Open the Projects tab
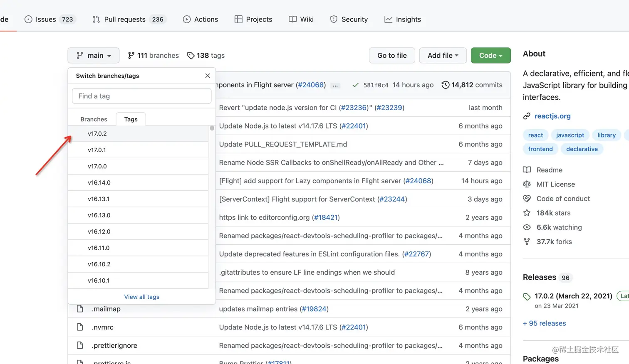629x364 pixels. click(253, 19)
